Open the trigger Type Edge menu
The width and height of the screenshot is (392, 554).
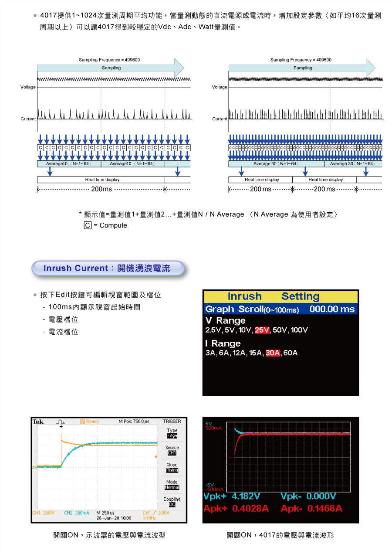(172, 433)
